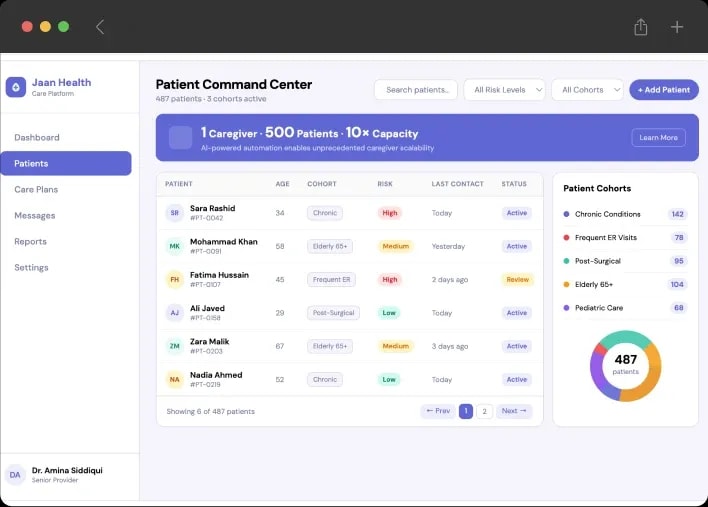Click the FH avatar for Fatima Hussain
The width and height of the screenshot is (708, 507).
click(174, 279)
